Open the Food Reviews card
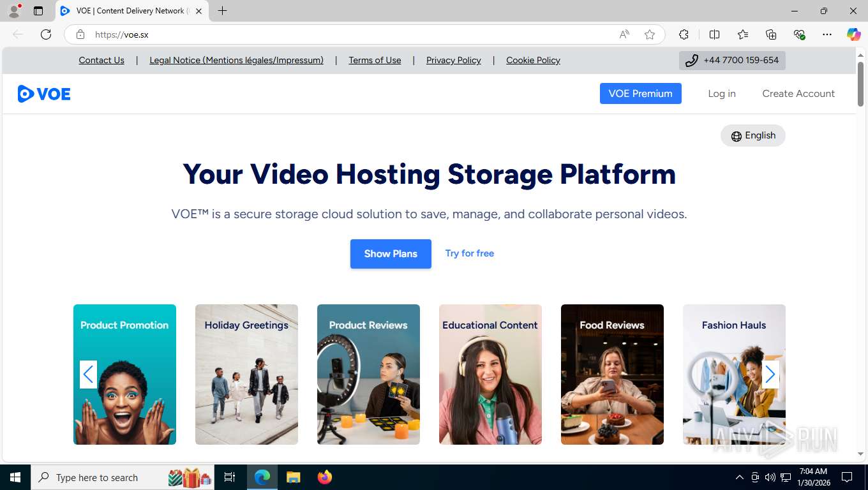 pyautogui.click(x=612, y=375)
